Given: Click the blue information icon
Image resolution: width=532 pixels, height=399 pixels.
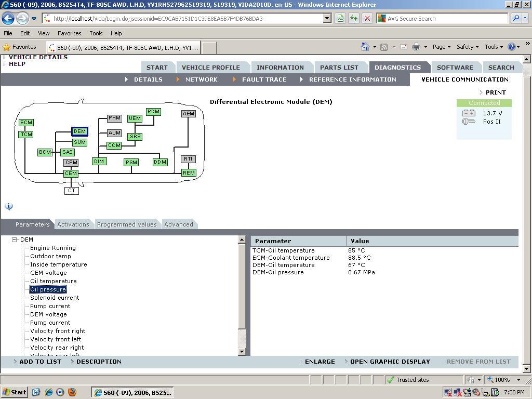Looking at the screenshot, I should (x=9, y=206).
